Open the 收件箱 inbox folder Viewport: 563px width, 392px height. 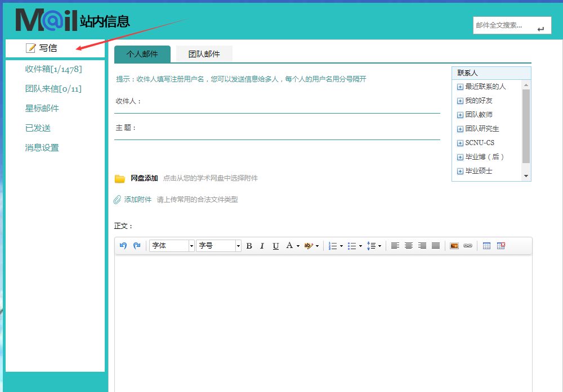pyautogui.click(x=53, y=69)
